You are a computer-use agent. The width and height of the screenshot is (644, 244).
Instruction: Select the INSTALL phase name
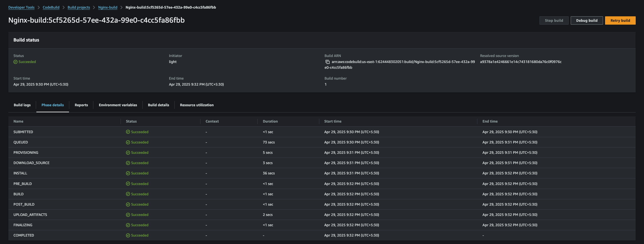coord(20,173)
